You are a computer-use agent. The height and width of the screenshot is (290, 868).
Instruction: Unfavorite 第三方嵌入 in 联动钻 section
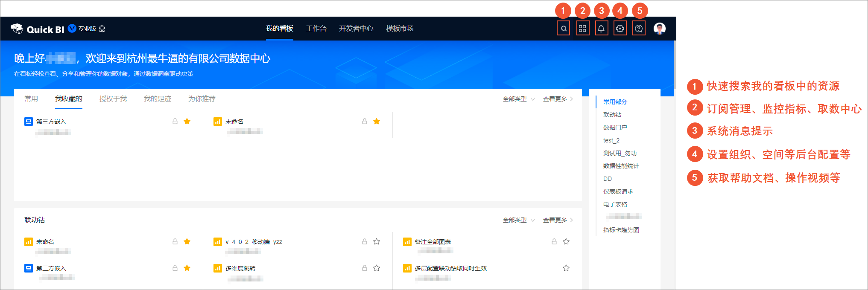coord(187,268)
